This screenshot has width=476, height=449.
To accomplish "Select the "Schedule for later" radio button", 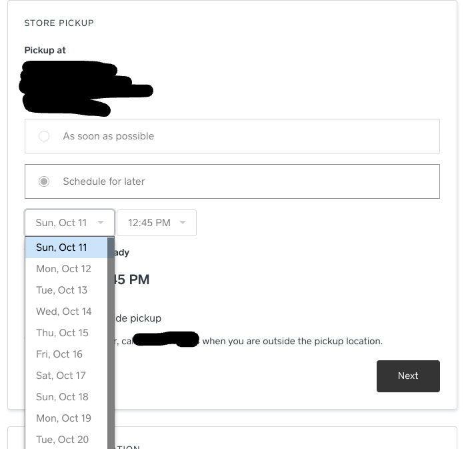I will click(x=44, y=181).
